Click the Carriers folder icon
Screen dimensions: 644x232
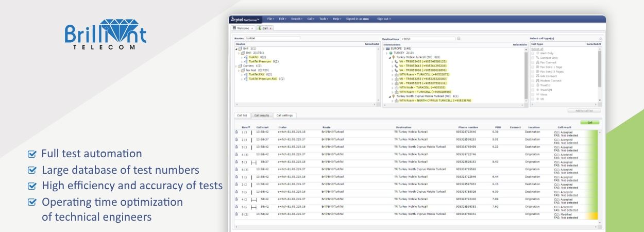[x=240, y=66]
